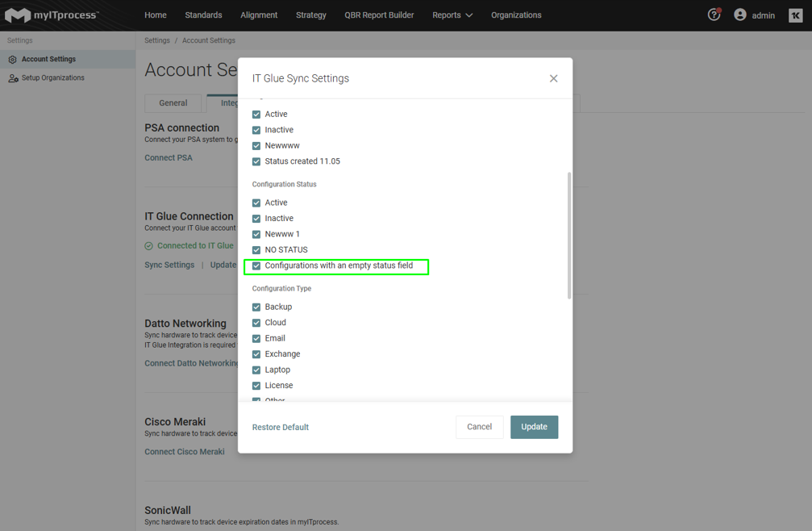Viewport: 812px width, 531px height.
Task: Click the IT Glue Connection heading
Action: (189, 216)
